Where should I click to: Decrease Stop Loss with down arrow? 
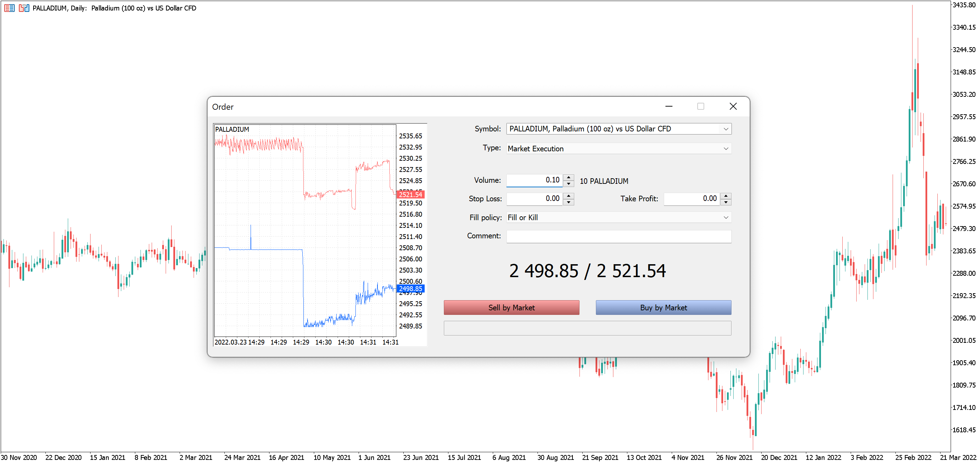click(x=568, y=202)
